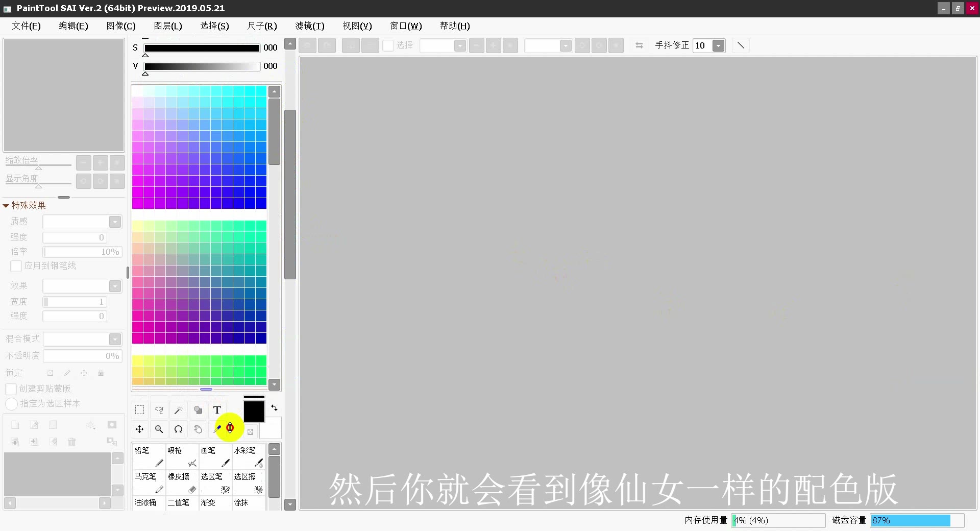Click the lock-all padlock icon
980x531 pixels.
point(101,373)
